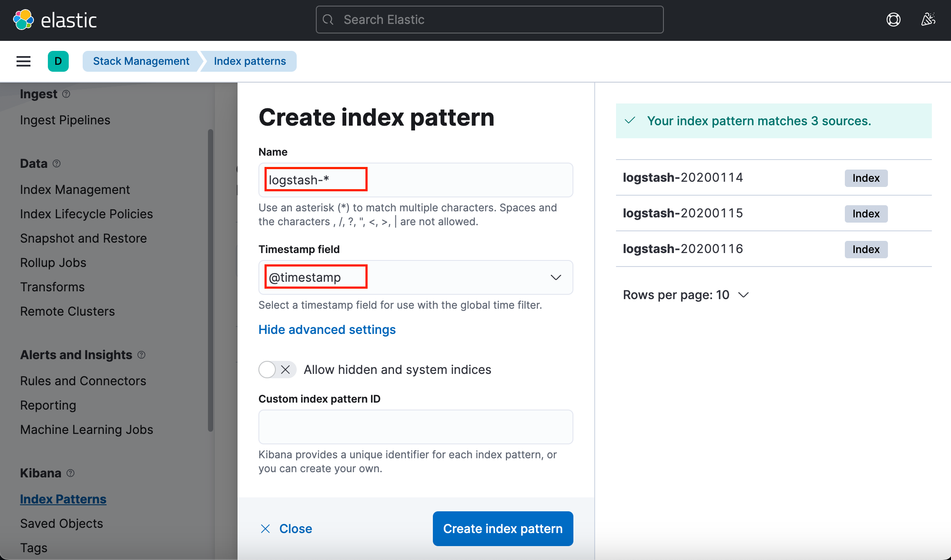Image resolution: width=951 pixels, height=560 pixels.
Task: Click the Alerts and Insights help icon
Action: (x=141, y=355)
